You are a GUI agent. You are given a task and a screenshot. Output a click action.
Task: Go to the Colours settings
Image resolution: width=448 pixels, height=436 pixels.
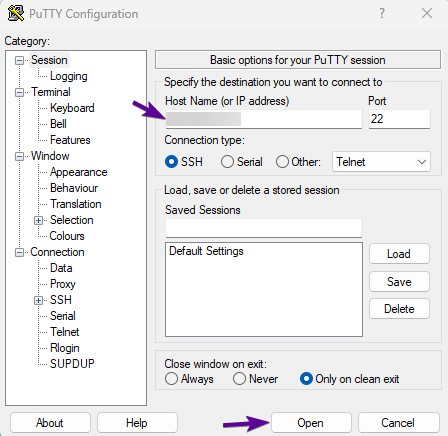pyautogui.click(x=67, y=236)
